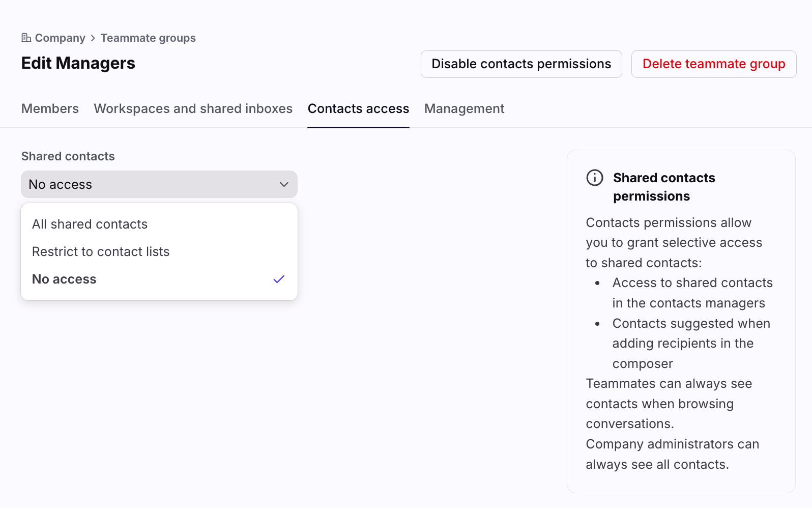Screen dimensions: 812x508
Task: Select the Contacts access tab
Action: pos(358,109)
